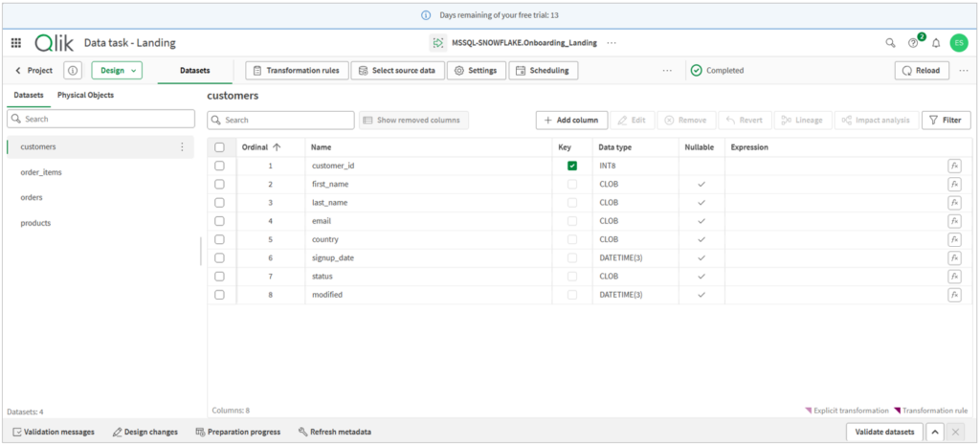Open toolbar overflow ellipsis before Completed

(667, 71)
